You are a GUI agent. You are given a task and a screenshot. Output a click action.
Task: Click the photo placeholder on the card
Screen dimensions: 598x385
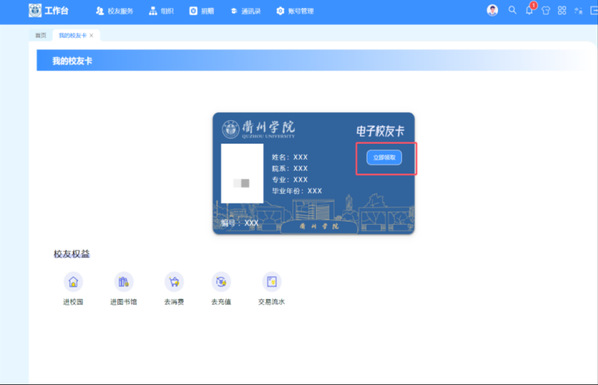242,173
